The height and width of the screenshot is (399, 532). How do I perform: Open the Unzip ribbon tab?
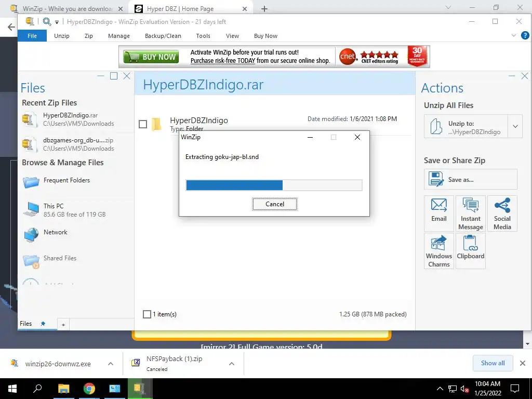click(62, 36)
